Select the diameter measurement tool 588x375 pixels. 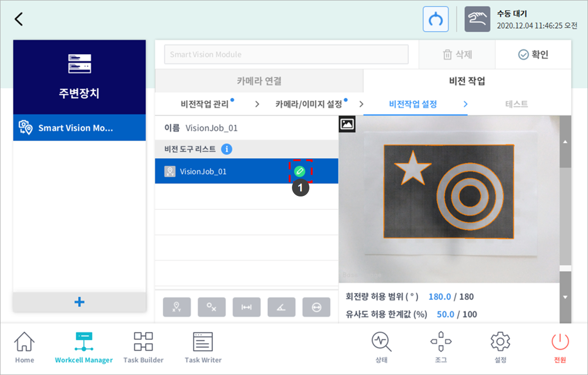pyautogui.click(x=316, y=308)
